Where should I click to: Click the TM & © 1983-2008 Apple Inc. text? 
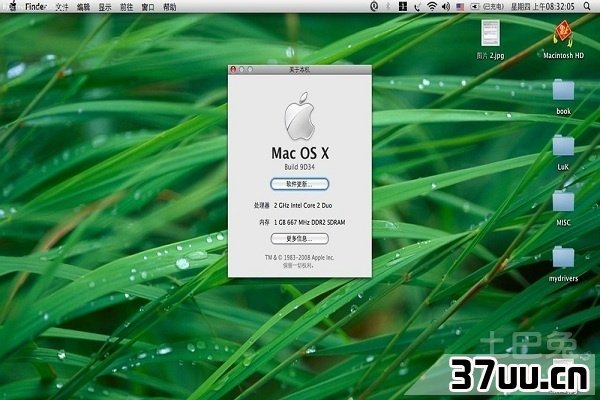[x=300, y=258]
